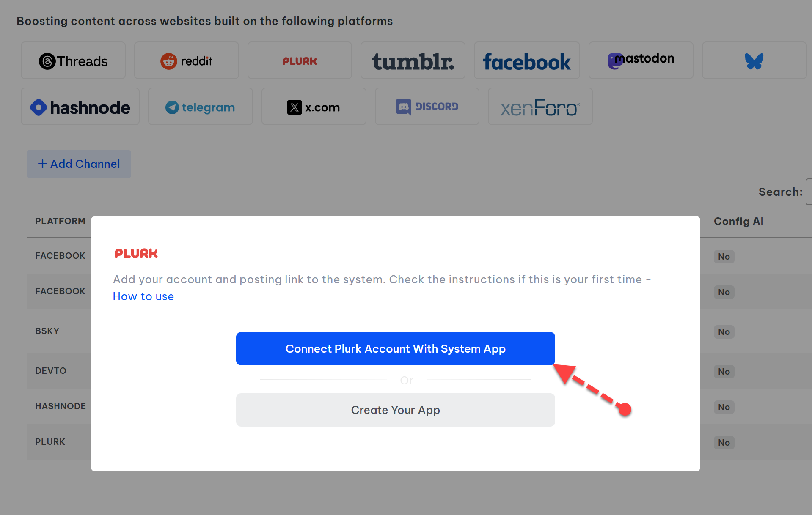Choose the Plurk platform card at top
This screenshot has height=515, width=812.
300,61
